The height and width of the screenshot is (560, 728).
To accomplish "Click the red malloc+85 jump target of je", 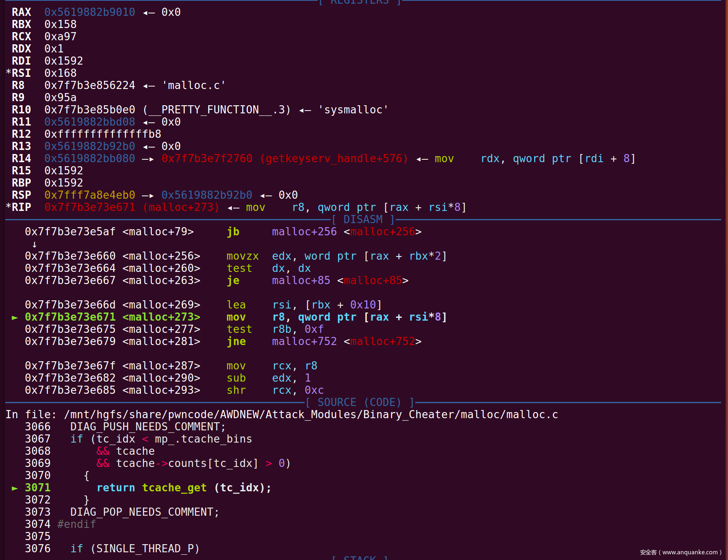I will [373, 280].
